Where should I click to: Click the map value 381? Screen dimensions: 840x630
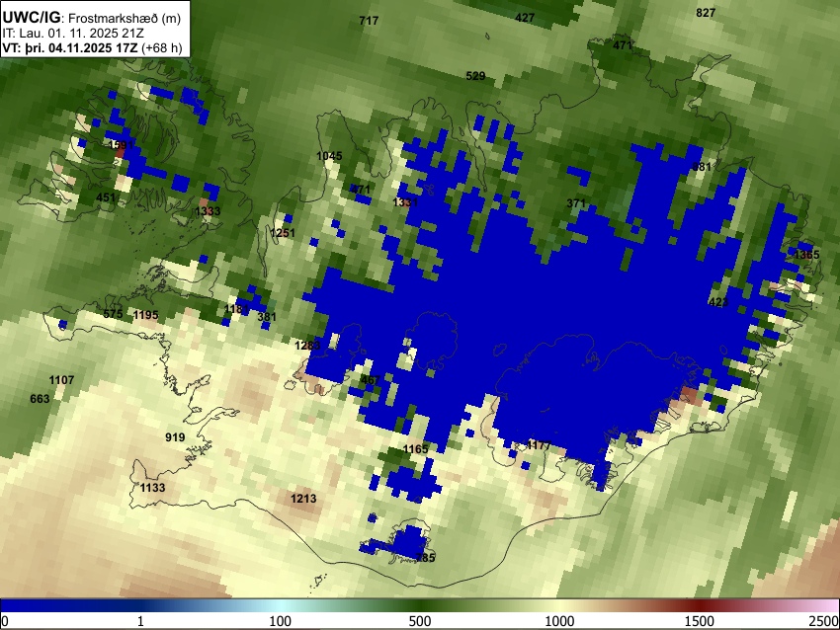(x=267, y=317)
